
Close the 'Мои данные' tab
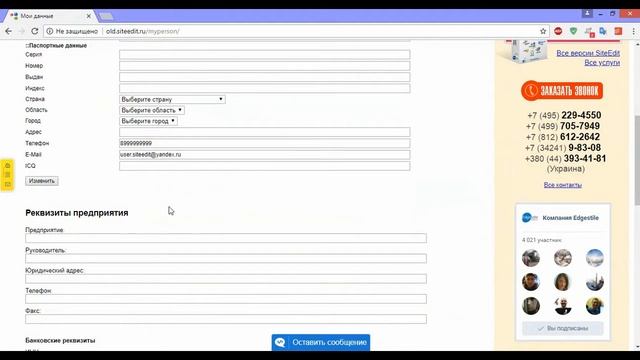[x=89, y=16]
